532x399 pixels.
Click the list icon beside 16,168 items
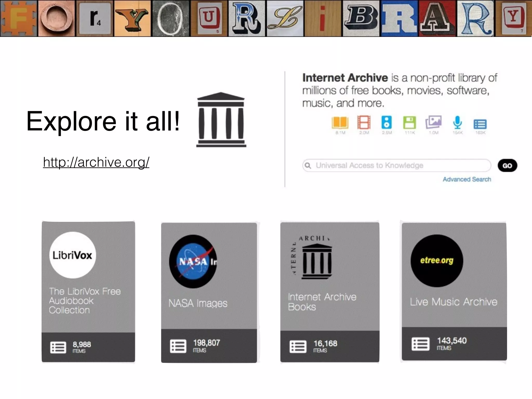[x=298, y=347]
